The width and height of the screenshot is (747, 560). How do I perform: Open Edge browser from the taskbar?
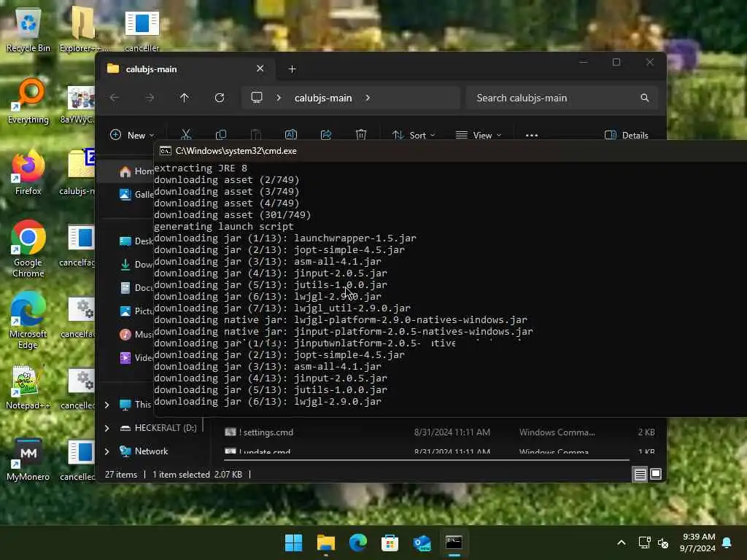357,542
